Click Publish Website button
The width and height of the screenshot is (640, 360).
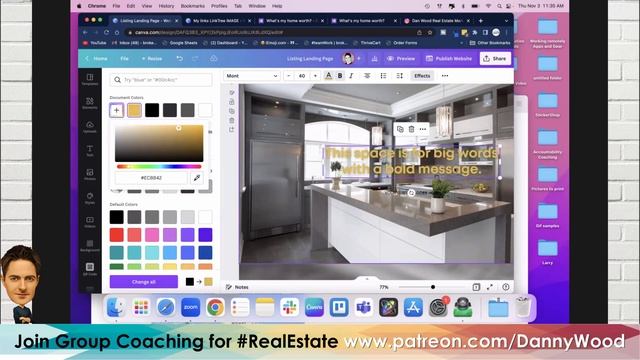tap(449, 58)
